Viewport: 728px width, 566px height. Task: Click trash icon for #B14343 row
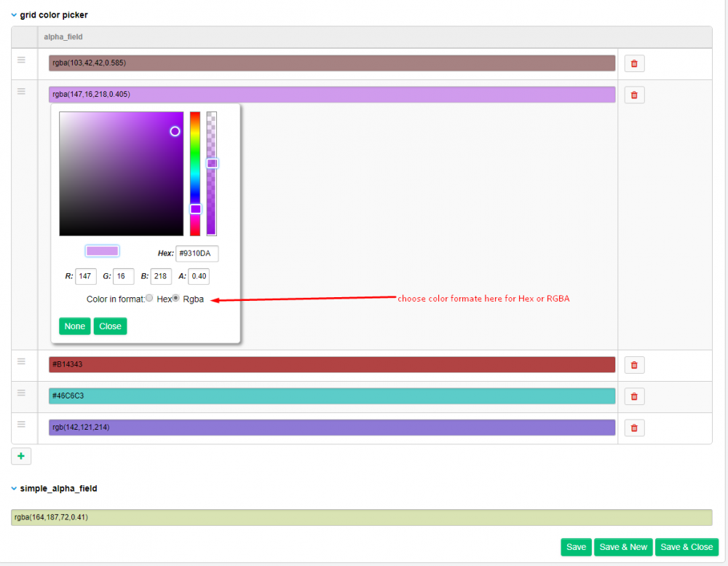coord(634,365)
